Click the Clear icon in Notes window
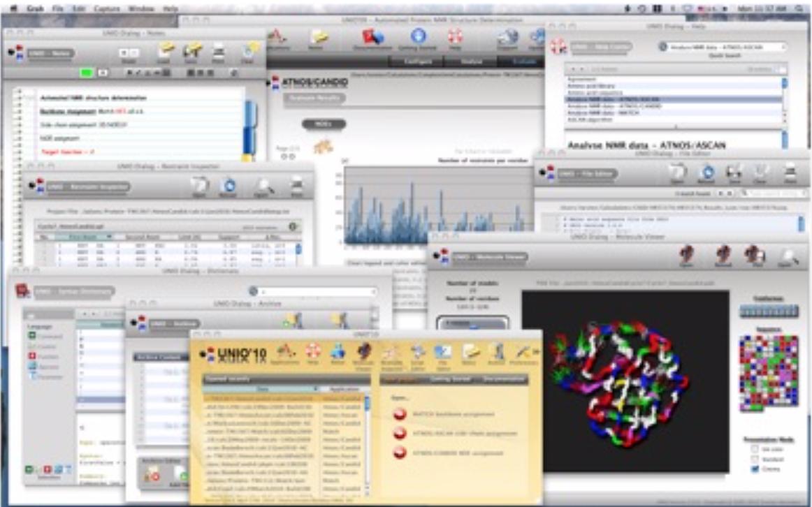 [x=249, y=52]
